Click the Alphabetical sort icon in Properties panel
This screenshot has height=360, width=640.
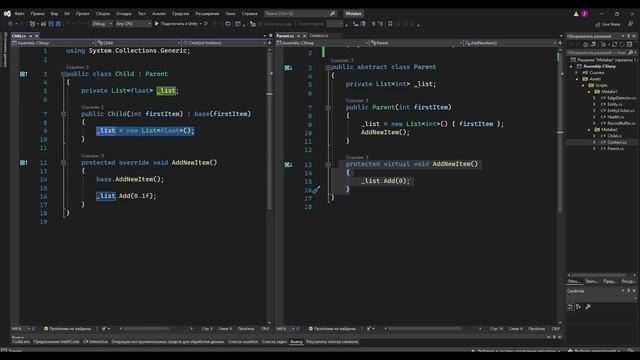578,307
